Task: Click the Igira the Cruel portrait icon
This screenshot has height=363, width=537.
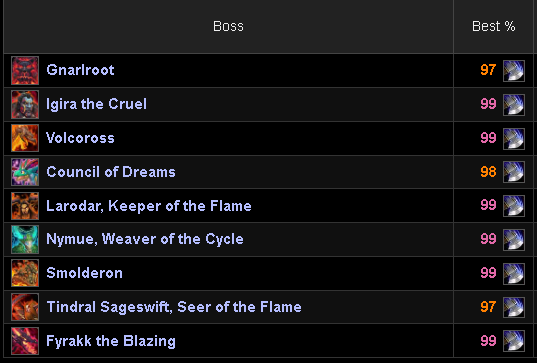Action: pos(25,104)
